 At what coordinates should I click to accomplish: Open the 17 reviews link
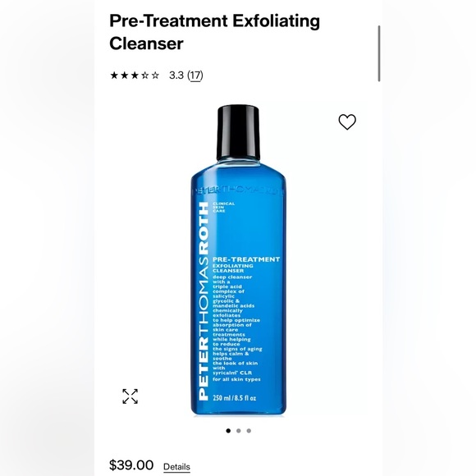point(195,76)
